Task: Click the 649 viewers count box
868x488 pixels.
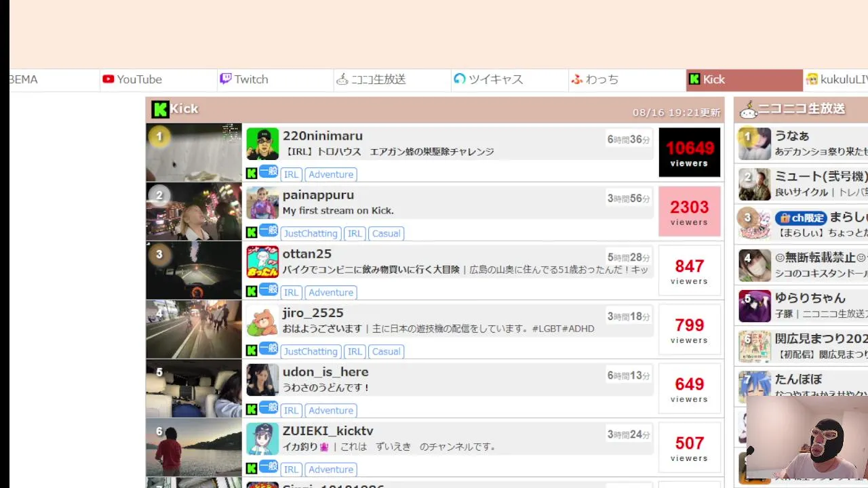Action: [690, 388]
